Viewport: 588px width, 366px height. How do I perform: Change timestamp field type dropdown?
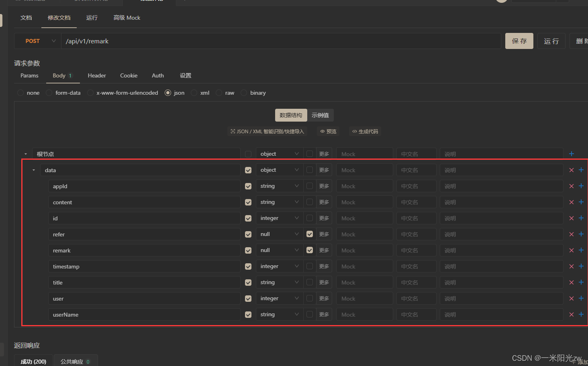coord(280,266)
